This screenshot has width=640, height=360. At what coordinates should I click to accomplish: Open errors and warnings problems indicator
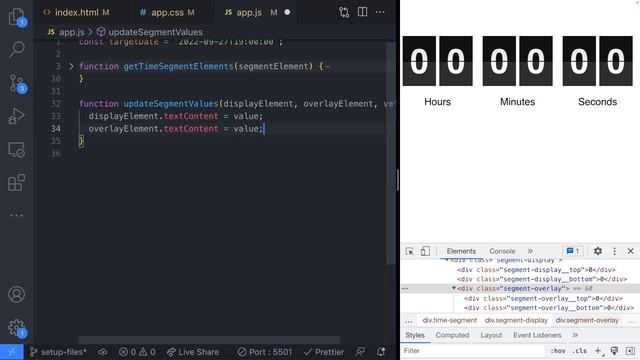pos(137,352)
